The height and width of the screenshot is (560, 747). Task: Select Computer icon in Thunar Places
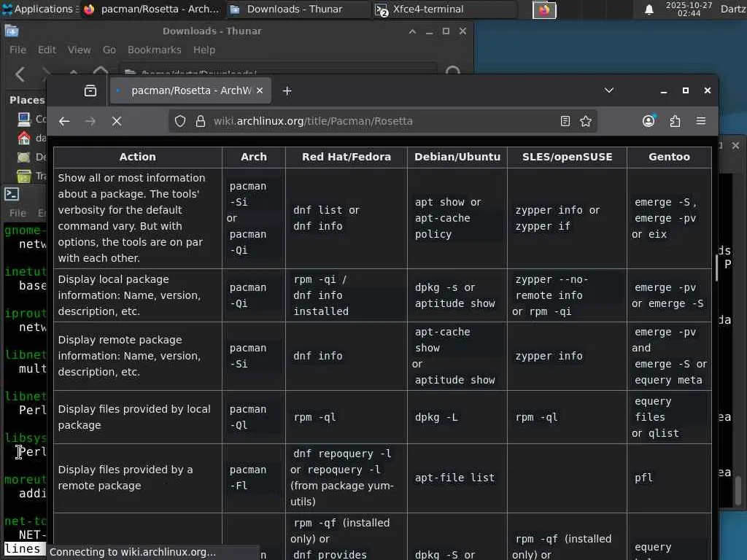pos(24,119)
